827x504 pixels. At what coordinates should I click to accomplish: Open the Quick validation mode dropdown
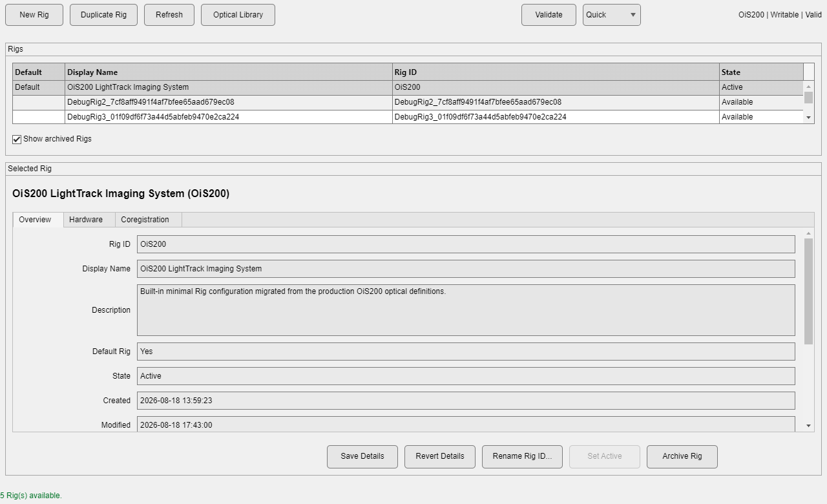(x=611, y=15)
